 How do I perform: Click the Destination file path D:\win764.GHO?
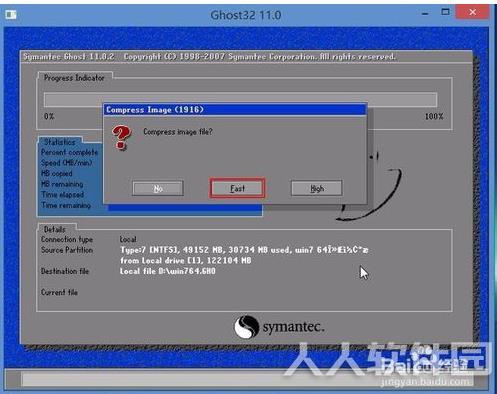(x=168, y=271)
